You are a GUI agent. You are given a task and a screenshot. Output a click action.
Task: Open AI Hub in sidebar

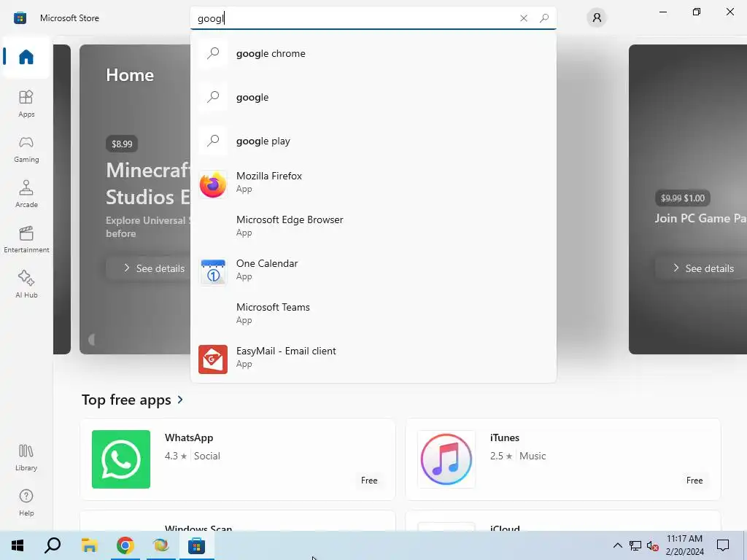(x=26, y=284)
